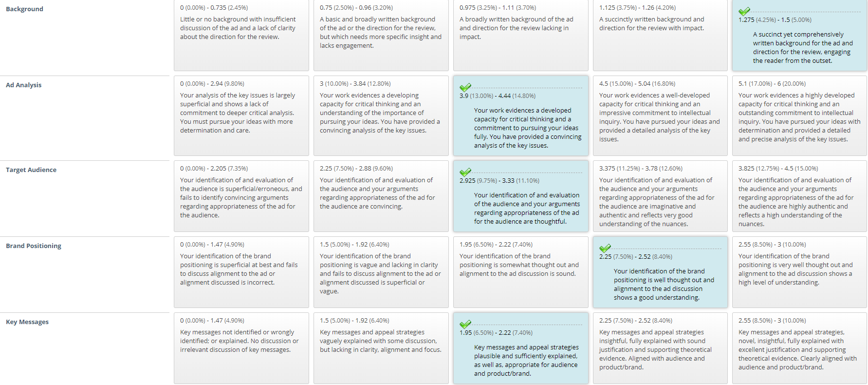Select Background level 0 - 0.735 cell
Viewport: 868px width, 385px height.
coord(241,35)
